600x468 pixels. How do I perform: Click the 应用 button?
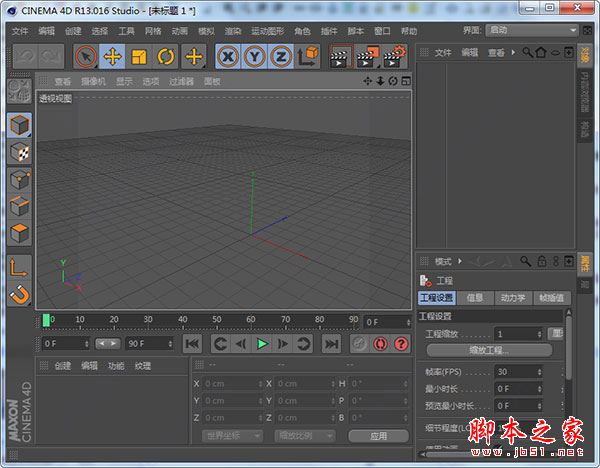coord(377,436)
